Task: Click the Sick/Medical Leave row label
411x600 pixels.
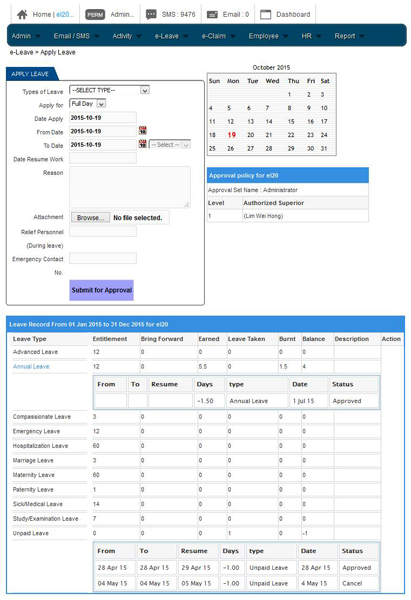Action: (x=38, y=504)
